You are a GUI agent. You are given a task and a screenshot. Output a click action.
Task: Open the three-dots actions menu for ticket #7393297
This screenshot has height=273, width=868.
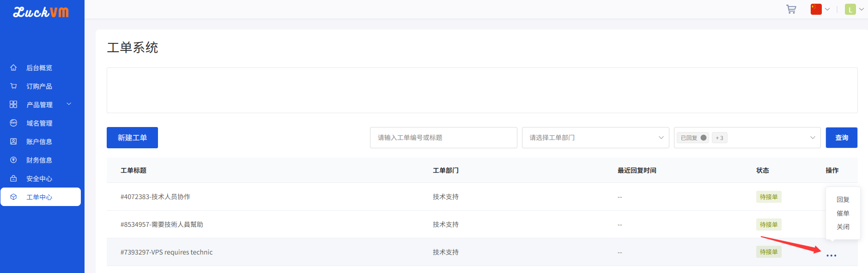(832, 255)
